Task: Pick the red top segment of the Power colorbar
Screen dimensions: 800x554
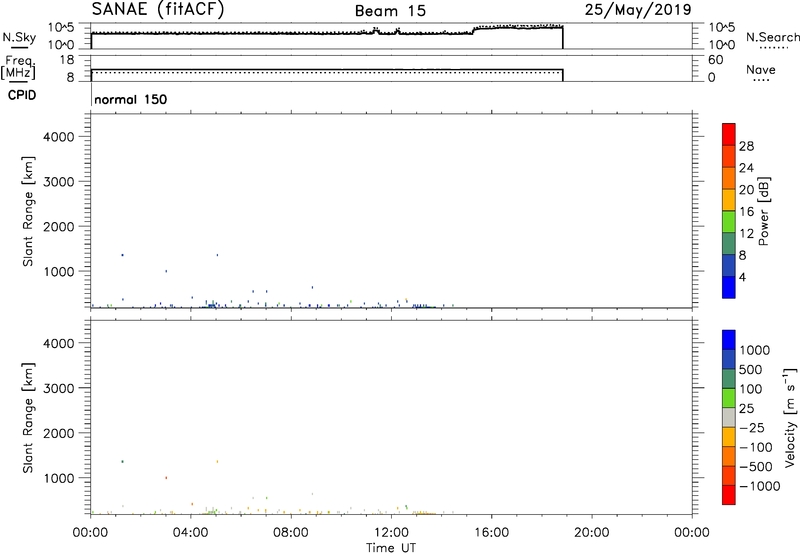Action: pyautogui.click(x=729, y=134)
